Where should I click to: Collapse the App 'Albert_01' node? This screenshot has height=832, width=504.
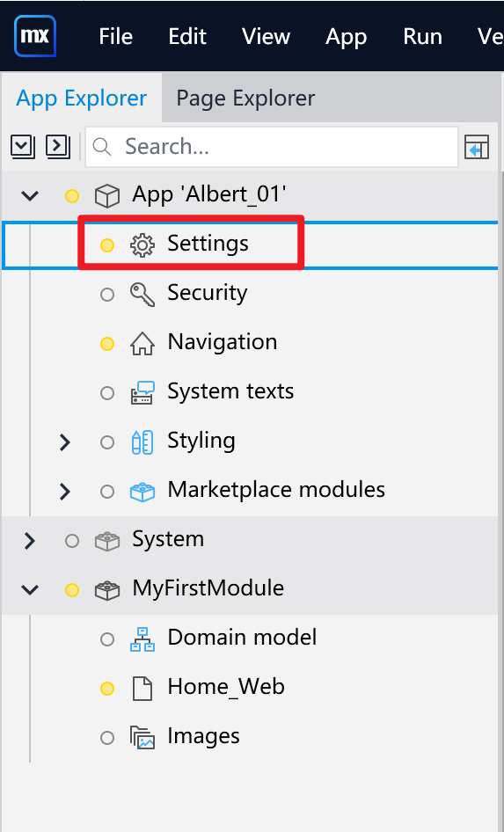(30, 196)
